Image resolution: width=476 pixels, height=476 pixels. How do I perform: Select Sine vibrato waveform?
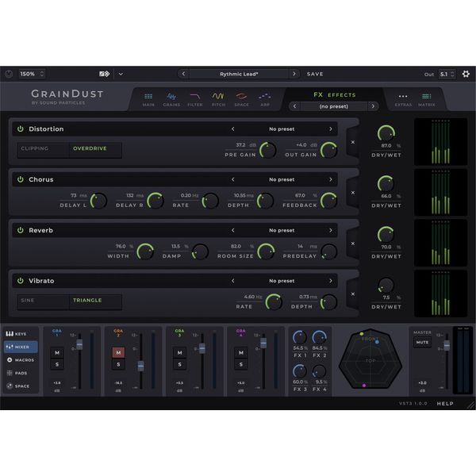43,301
